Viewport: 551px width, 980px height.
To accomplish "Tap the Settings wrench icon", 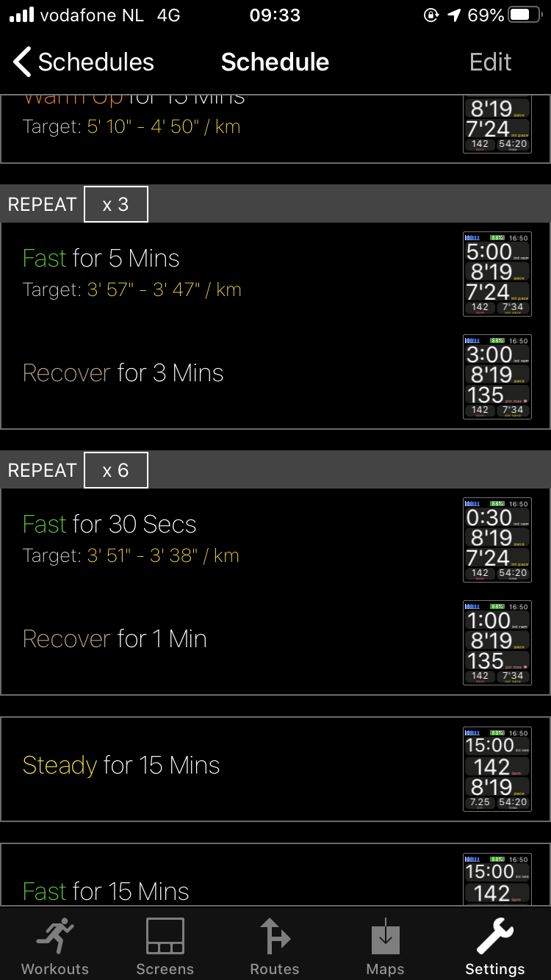I will 495,935.
